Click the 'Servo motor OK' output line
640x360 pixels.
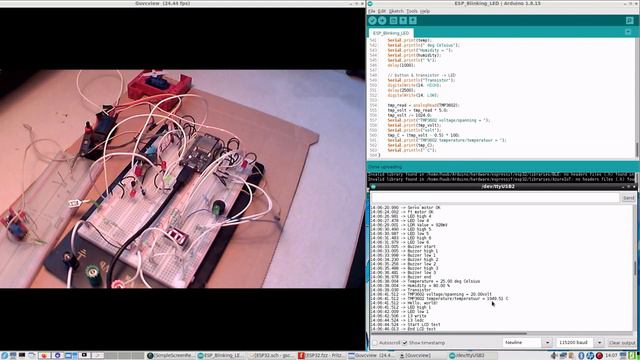pyautogui.click(x=424, y=208)
